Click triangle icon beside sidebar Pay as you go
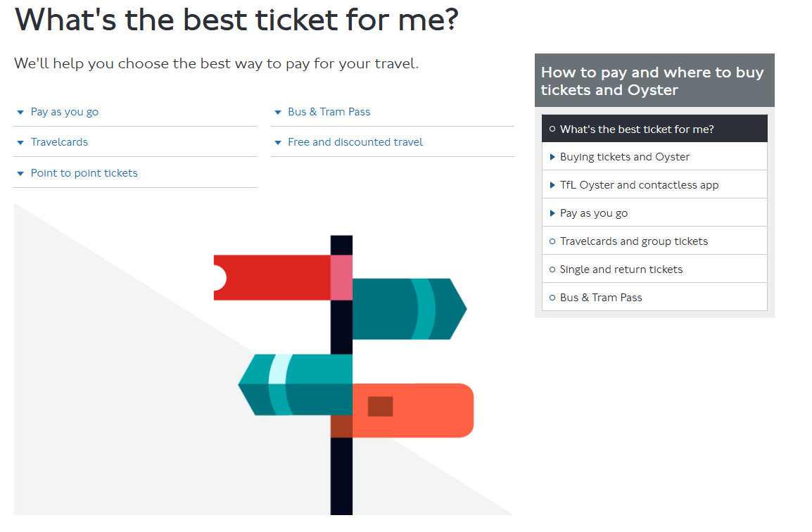Viewport: 812px width, 532px height. (x=552, y=213)
